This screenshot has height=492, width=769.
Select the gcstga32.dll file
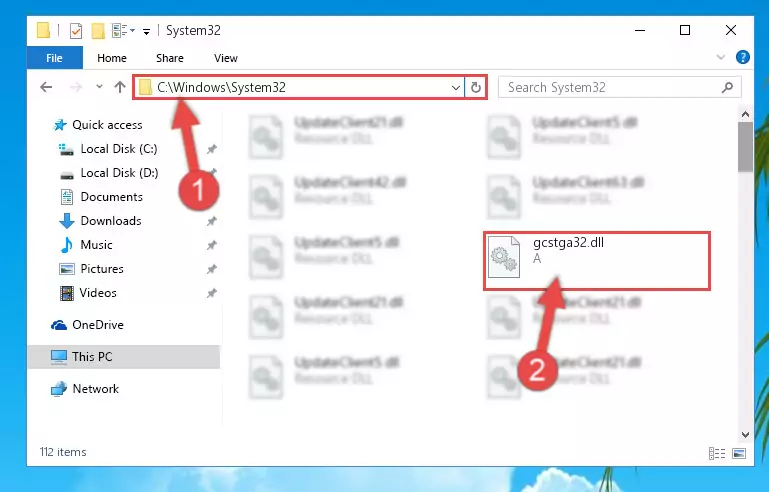596,261
